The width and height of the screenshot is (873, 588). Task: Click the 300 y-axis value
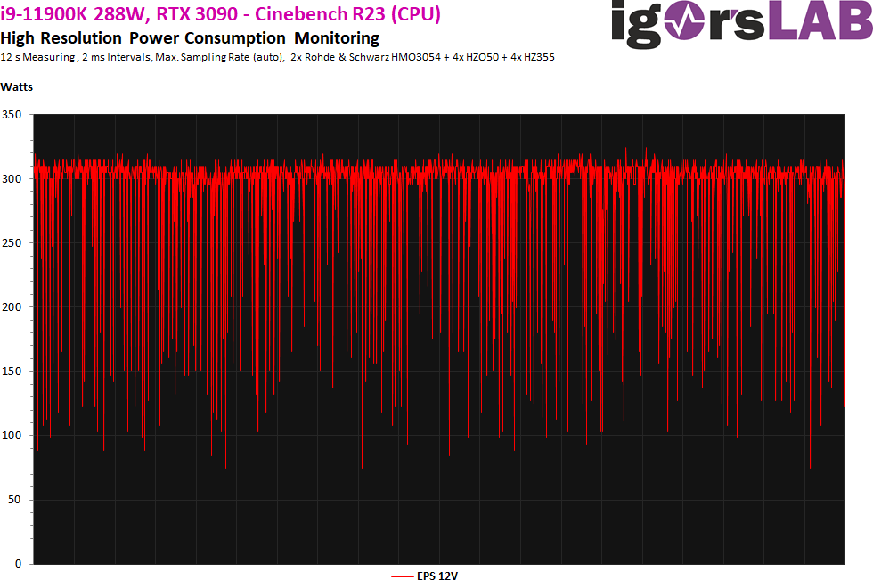point(12,179)
